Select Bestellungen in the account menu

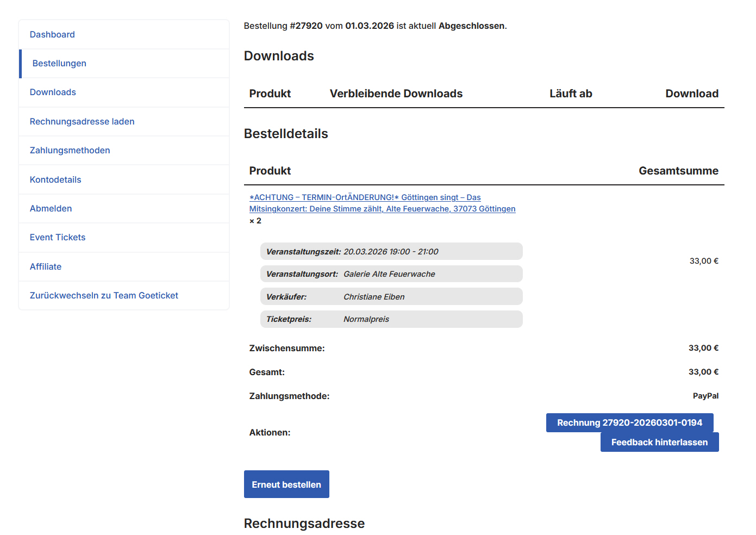[x=59, y=64]
